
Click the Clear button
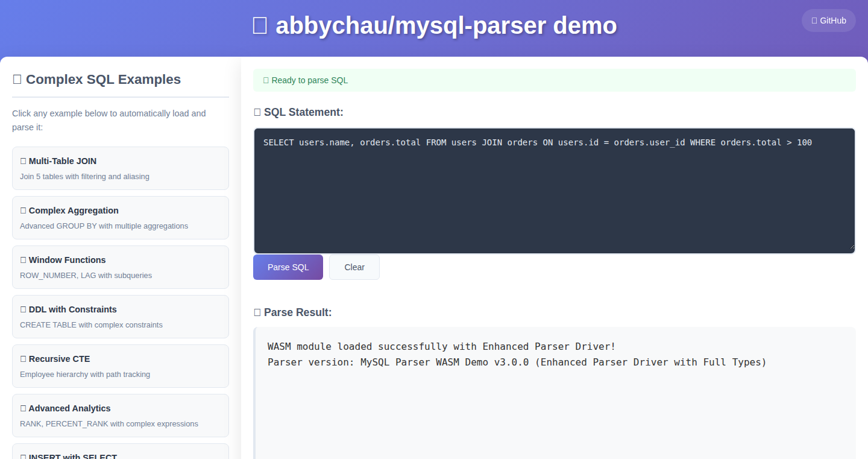point(354,267)
